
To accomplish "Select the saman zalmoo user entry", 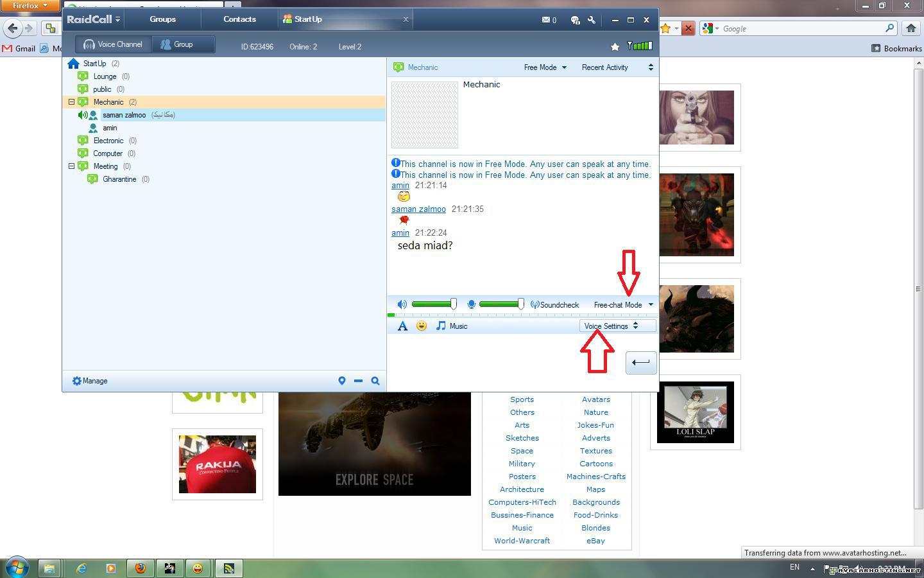I will pyautogui.click(x=124, y=115).
